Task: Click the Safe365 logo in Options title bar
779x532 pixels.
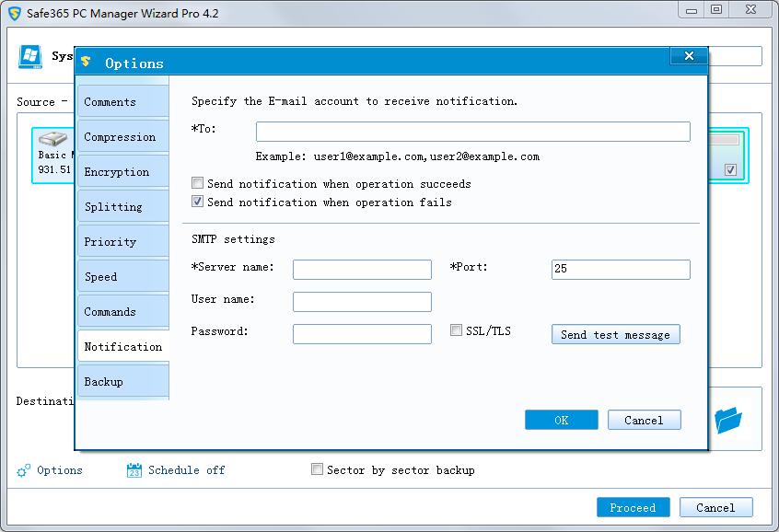Action: click(87, 63)
